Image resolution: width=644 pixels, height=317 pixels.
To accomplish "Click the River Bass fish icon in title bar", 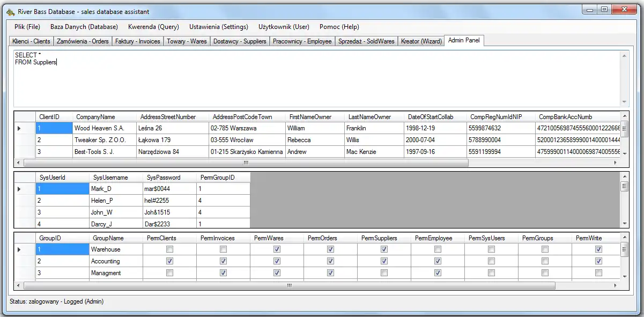I will click(10, 11).
